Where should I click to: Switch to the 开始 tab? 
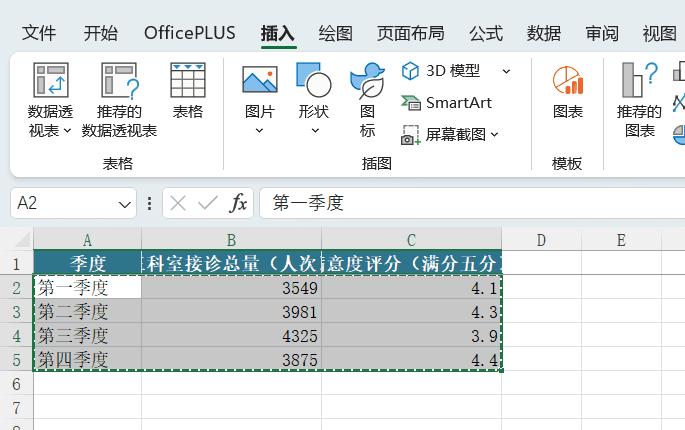[x=100, y=33]
